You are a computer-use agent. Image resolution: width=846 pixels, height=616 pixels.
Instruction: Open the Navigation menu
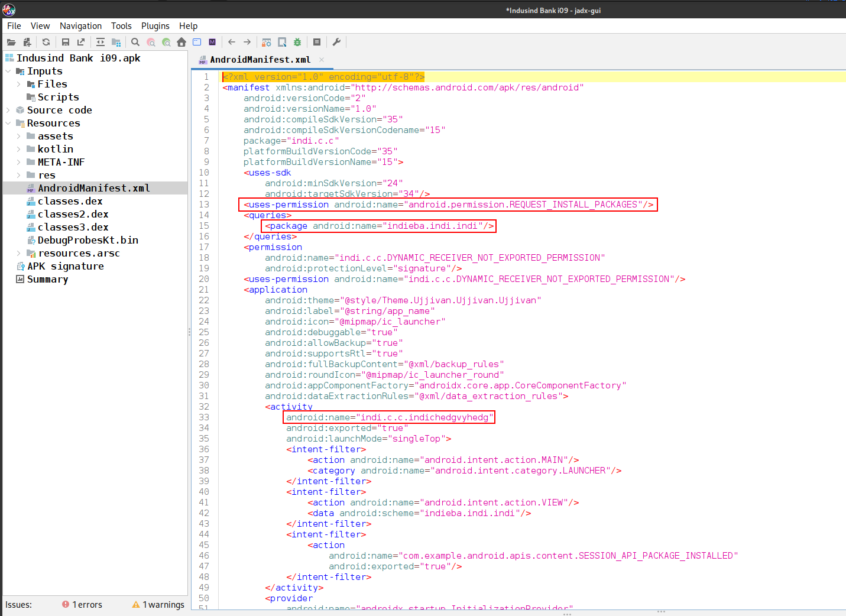(x=80, y=26)
